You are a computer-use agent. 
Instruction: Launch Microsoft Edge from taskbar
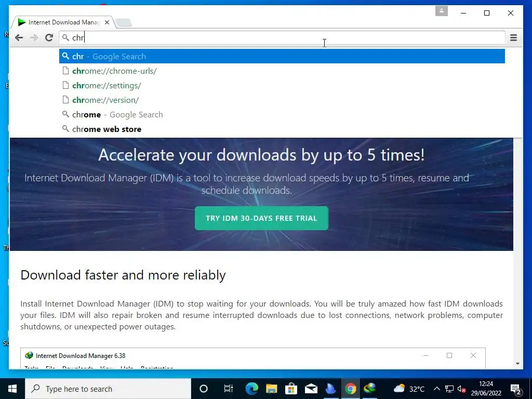point(251,389)
